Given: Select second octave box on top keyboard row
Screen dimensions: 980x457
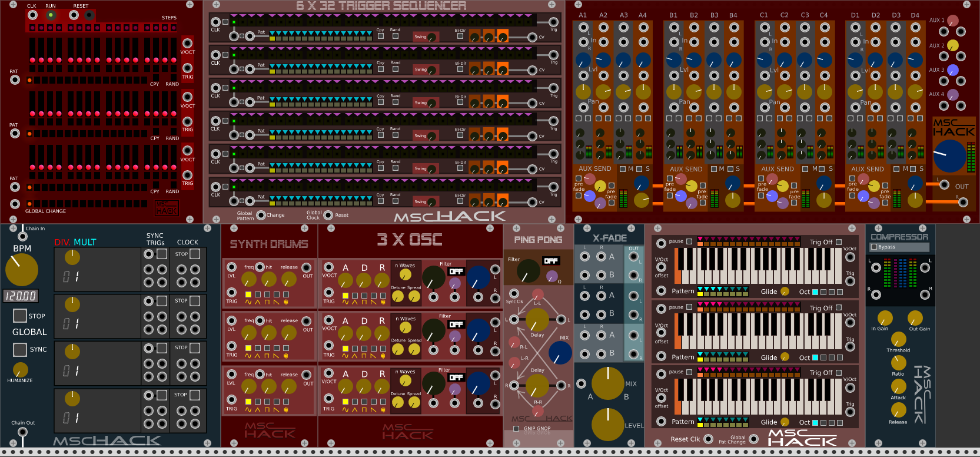Looking at the screenshot, I should tap(823, 292).
